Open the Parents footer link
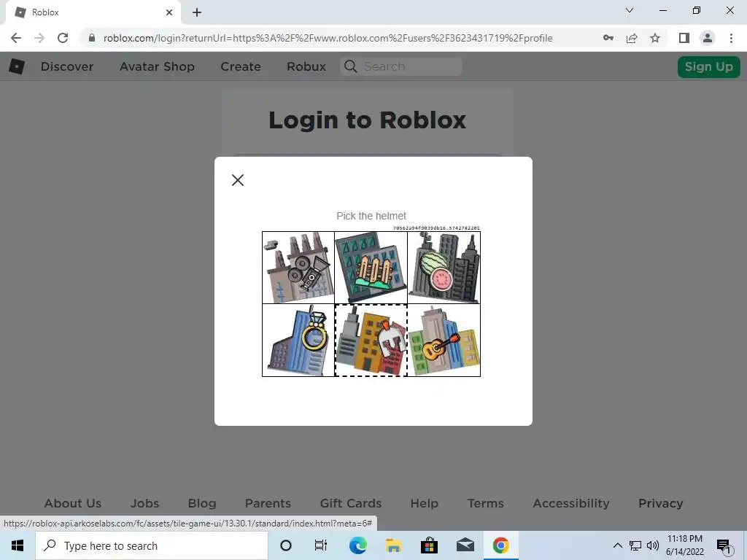This screenshot has height=560, width=747. click(268, 503)
